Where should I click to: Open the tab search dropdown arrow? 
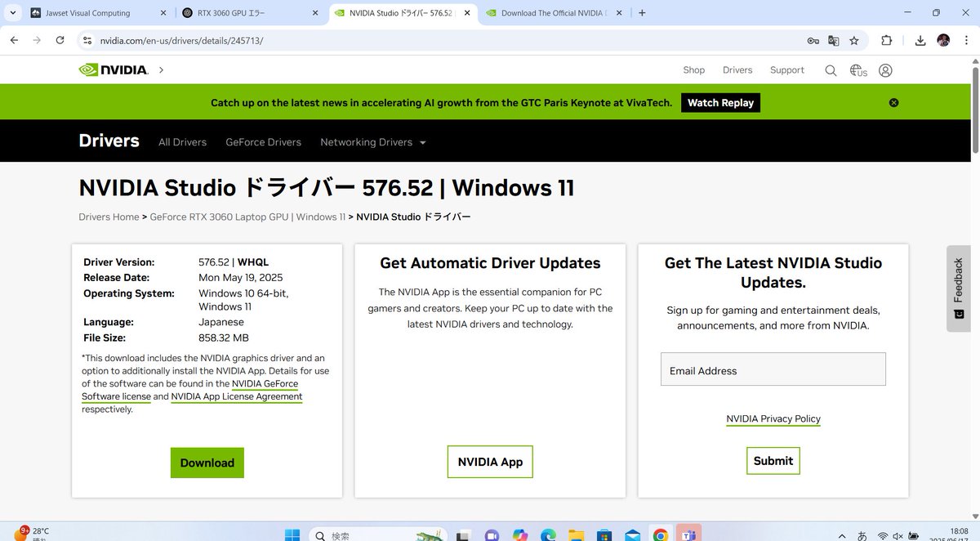tap(13, 13)
